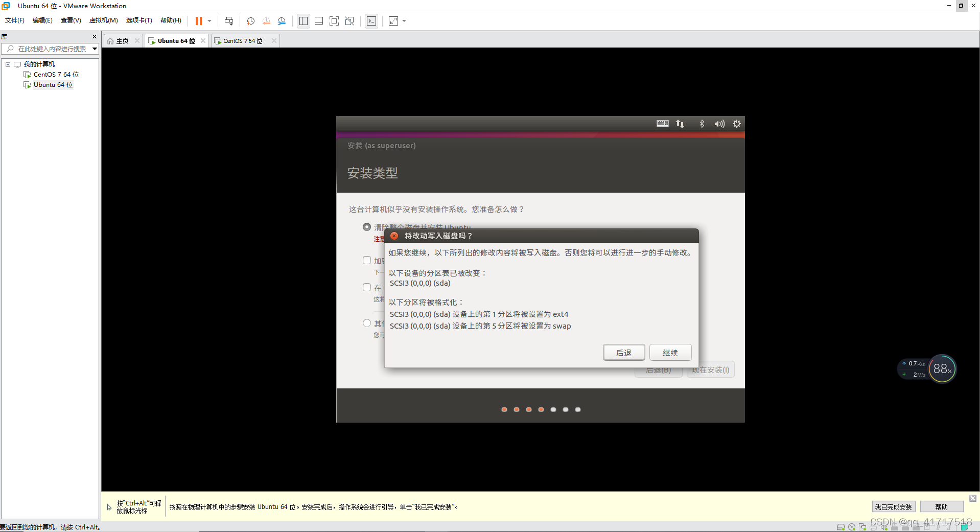Open the snapshot manager
The image size is (980, 532).
[x=282, y=21]
